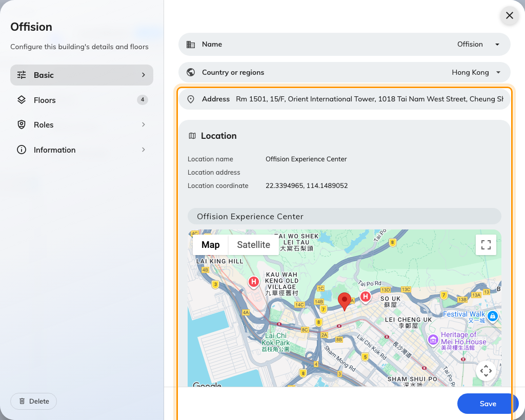Click the Festival Walk shopping marker
The image size is (525, 420).
493,316
